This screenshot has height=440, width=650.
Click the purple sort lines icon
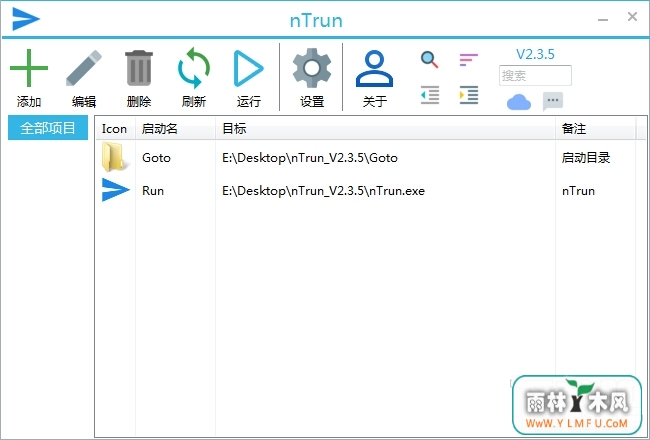point(468,60)
